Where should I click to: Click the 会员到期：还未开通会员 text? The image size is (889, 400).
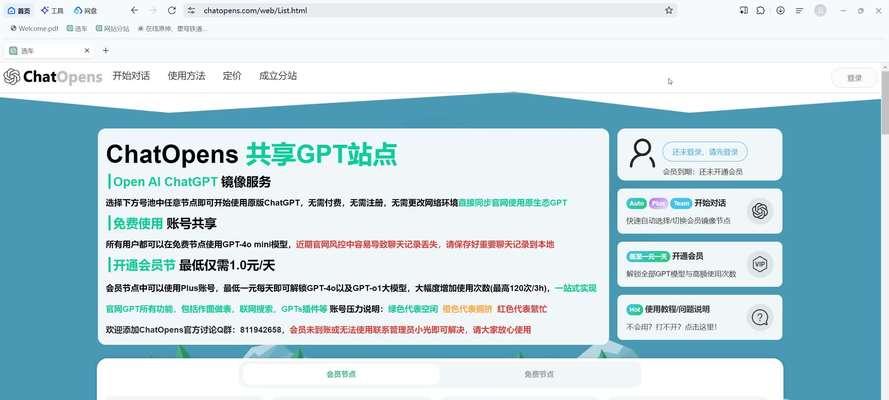point(702,172)
